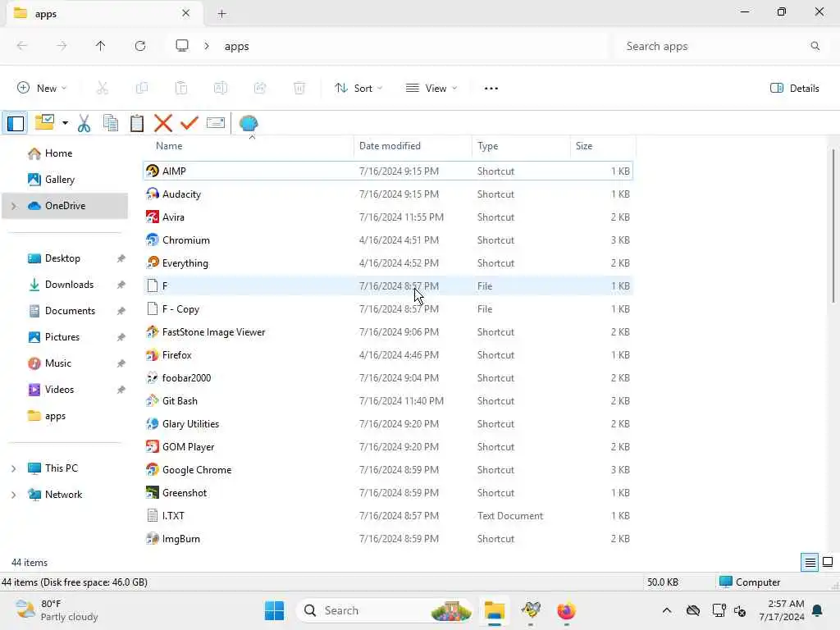Click the folder options icon with checkmark
The image size is (840, 630).
(x=44, y=123)
